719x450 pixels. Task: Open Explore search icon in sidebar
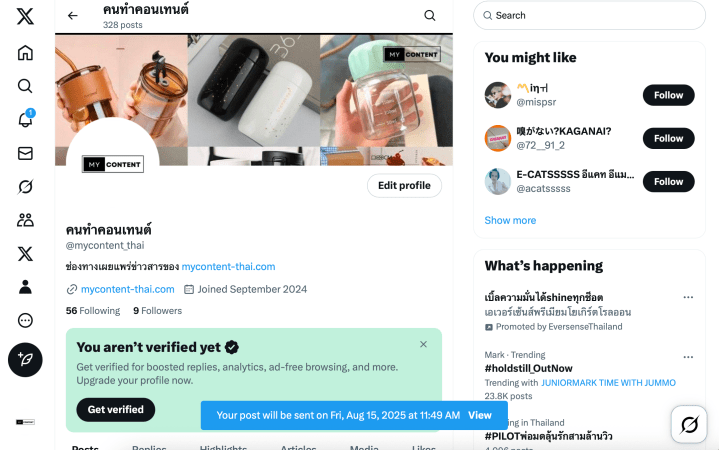pyautogui.click(x=25, y=86)
